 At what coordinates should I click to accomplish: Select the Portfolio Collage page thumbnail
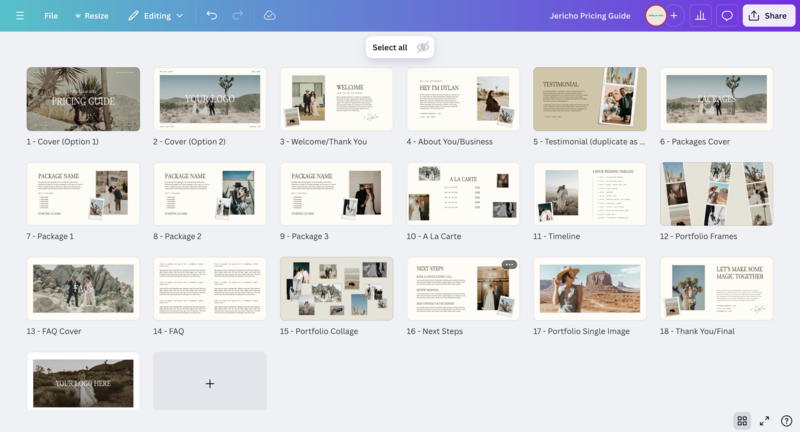point(336,289)
